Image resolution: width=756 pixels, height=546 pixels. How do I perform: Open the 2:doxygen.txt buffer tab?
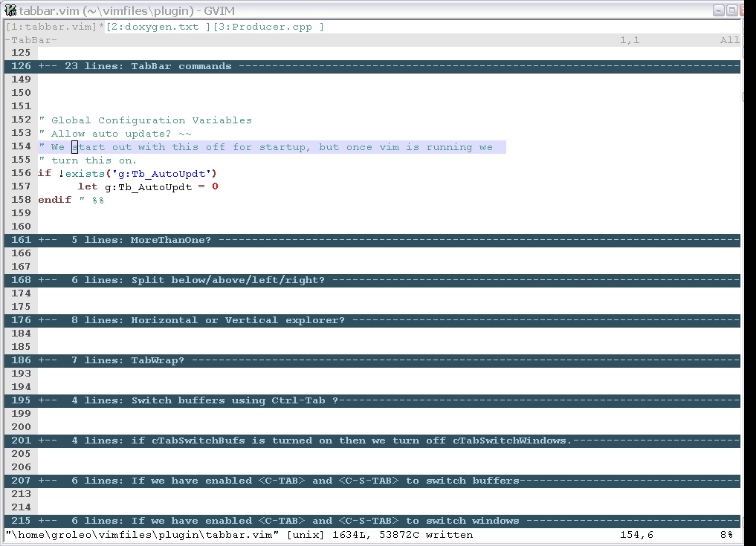tap(158, 27)
